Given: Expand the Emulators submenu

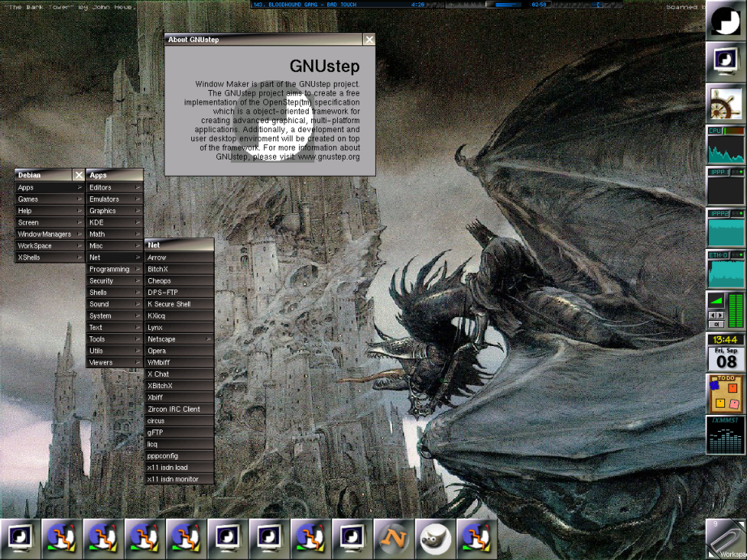Looking at the screenshot, I should tap(115, 199).
